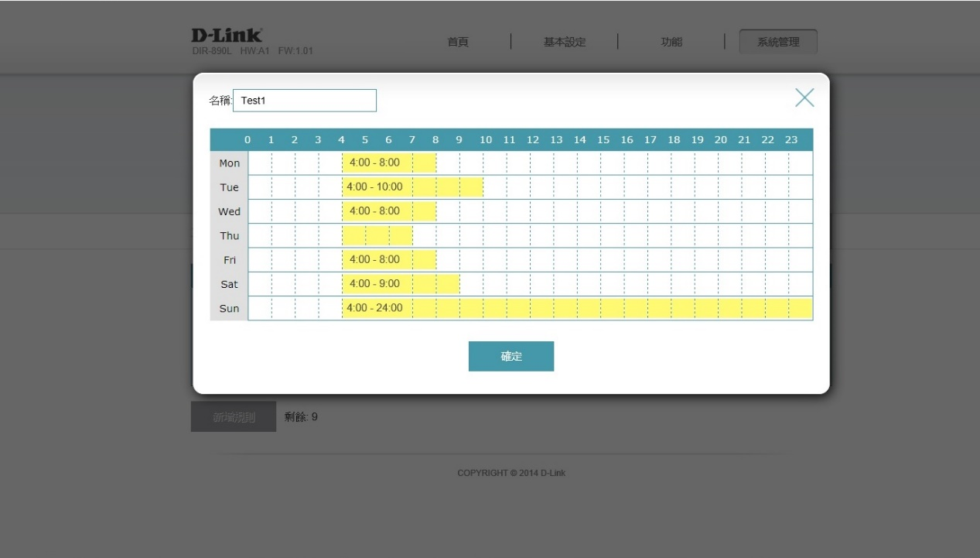
Task: Click the 名稱 name input field
Action: click(x=304, y=101)
